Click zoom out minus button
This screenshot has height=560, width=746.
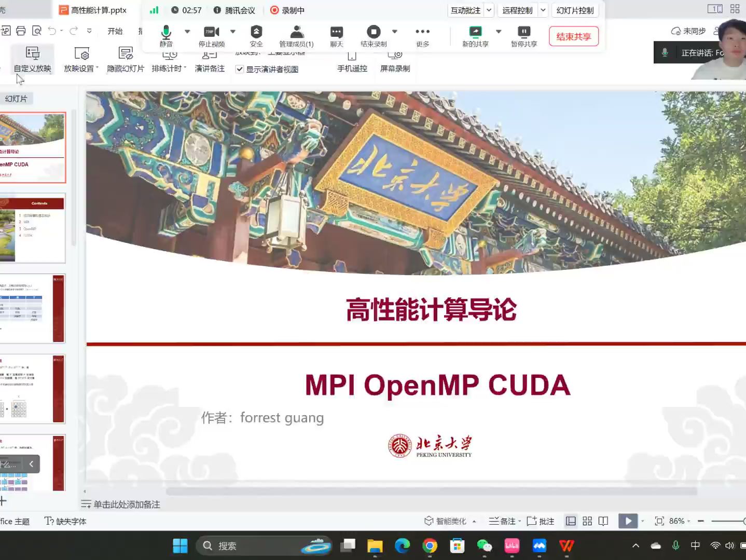[x=701, y=521]
